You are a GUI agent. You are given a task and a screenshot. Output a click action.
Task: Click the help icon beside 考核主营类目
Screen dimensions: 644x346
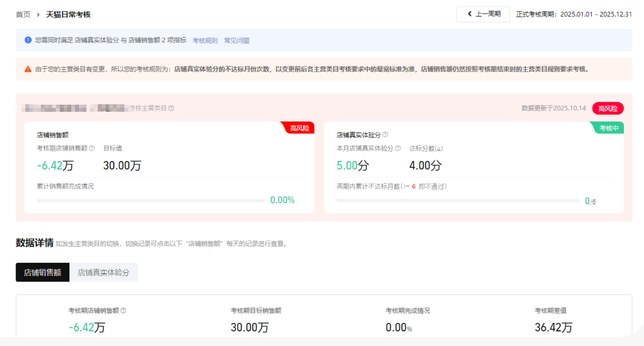tap(171, 108)
